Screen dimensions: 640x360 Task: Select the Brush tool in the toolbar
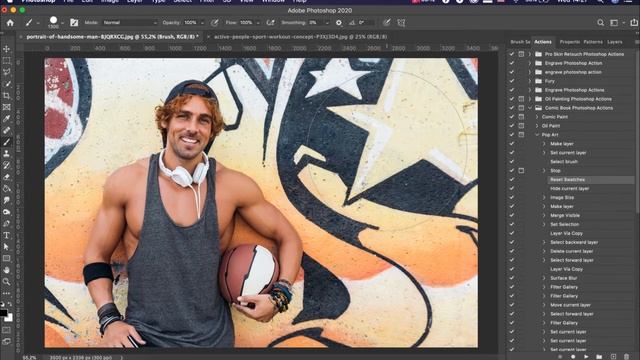(x=7, y=142)
